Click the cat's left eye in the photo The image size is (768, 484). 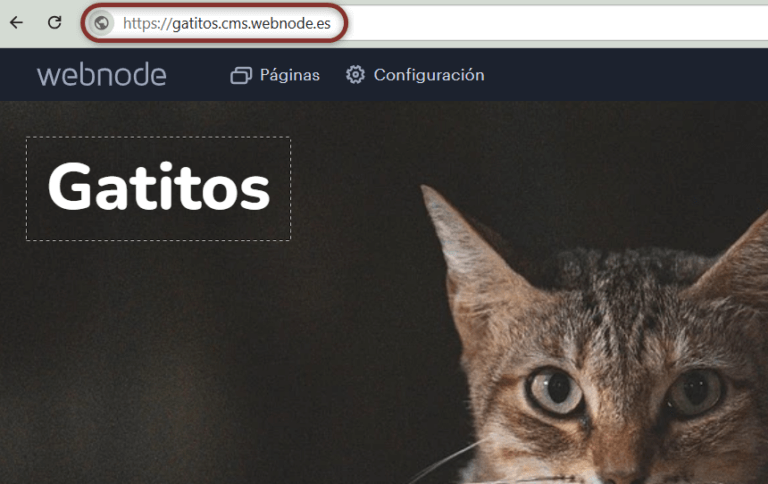pyautogui.click(x=555, y=390)
